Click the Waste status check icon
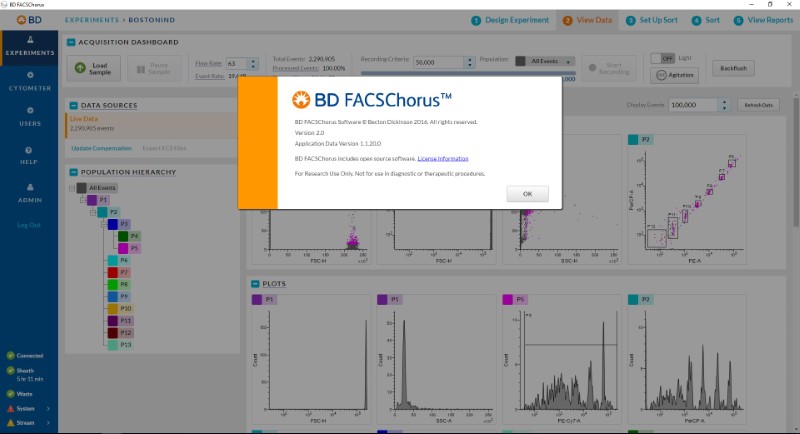800x434 pixels. click(x=10, y=394)
